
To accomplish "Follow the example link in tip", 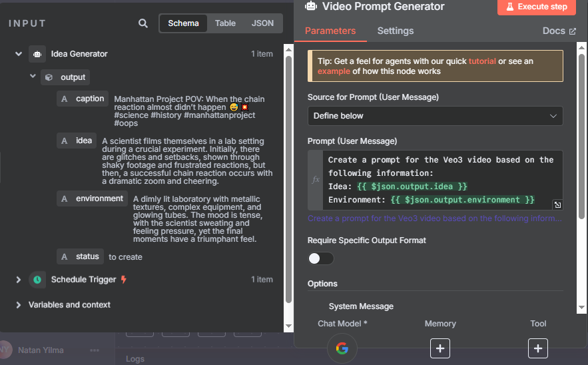I will pos(334,71).
